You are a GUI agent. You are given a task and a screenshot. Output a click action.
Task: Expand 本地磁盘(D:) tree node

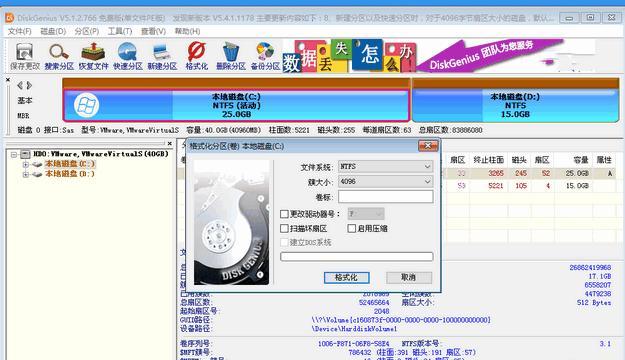click(x=26, y=175)
